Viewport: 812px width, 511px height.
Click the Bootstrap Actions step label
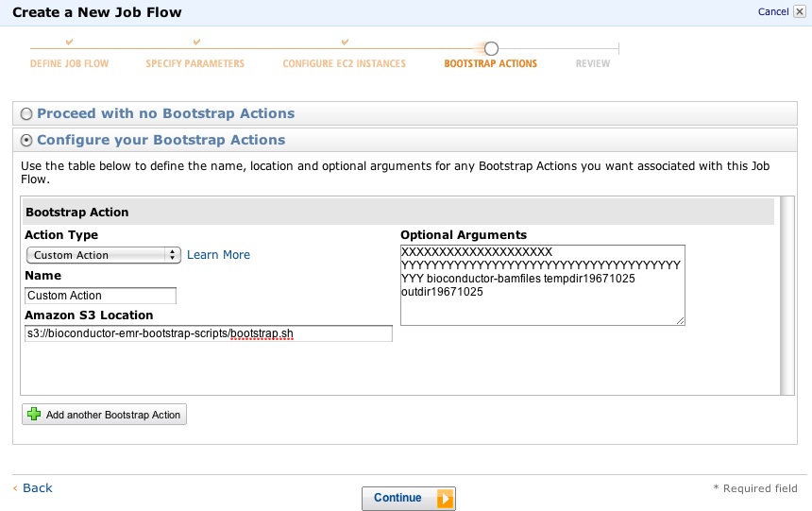[490, 64]
